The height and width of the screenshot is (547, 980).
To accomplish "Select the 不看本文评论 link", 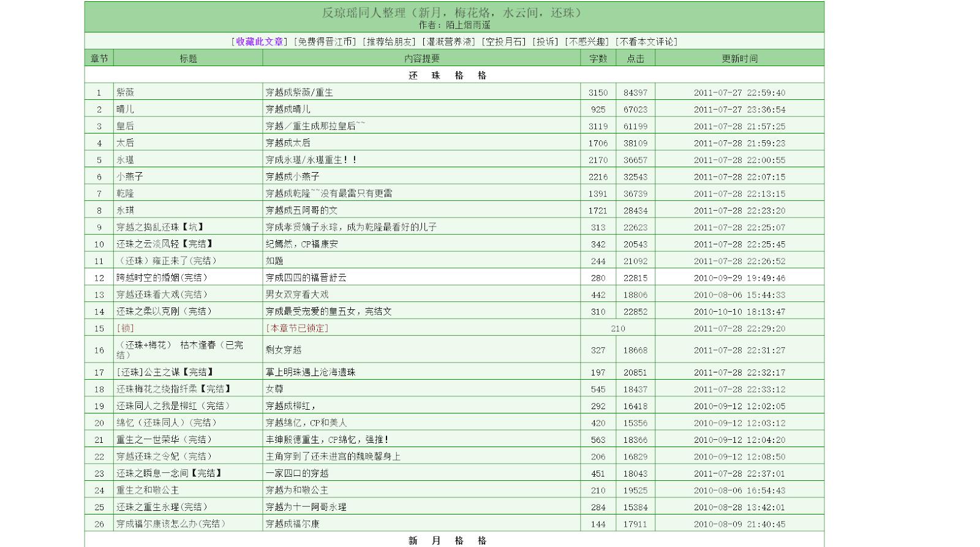I will [646, 42].
